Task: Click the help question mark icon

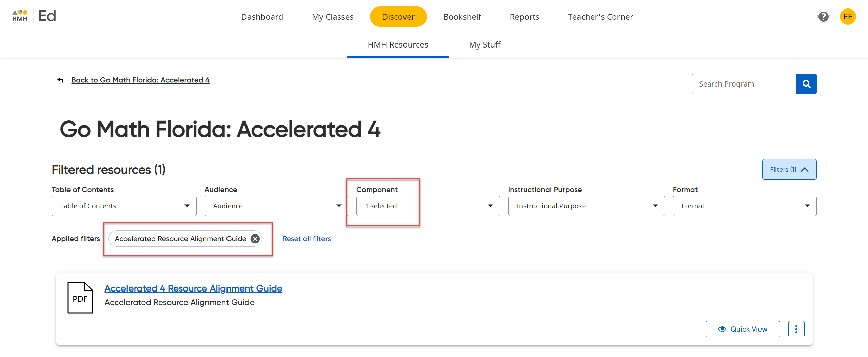Action: click(824, 17)
